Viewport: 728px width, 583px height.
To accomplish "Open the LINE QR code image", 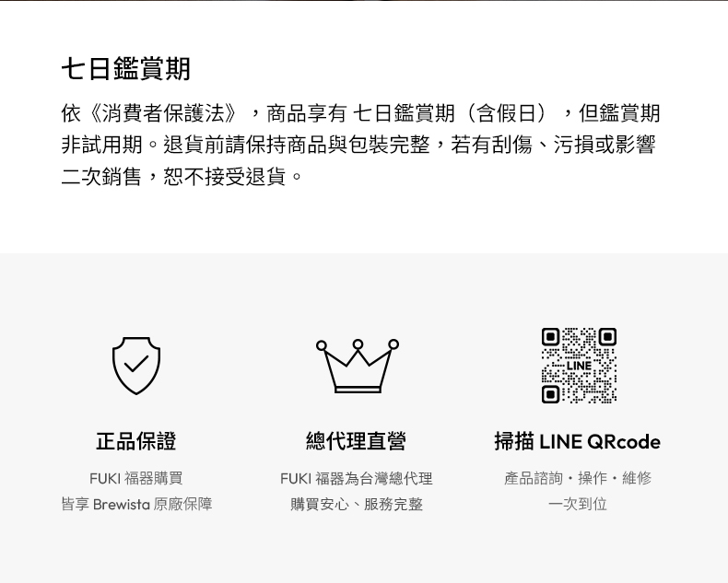I will click(x=579, y=366).
